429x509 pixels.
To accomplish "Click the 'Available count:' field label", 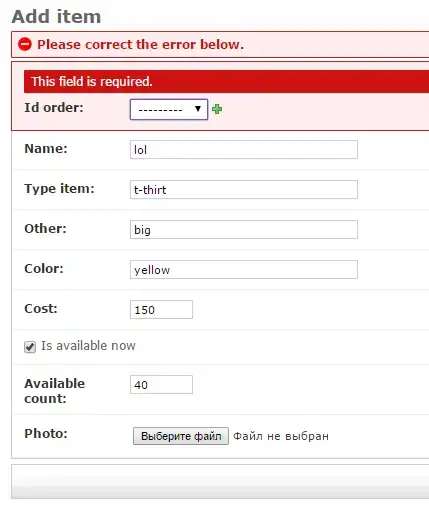I will pyautogui.click(x=55, y=391).
